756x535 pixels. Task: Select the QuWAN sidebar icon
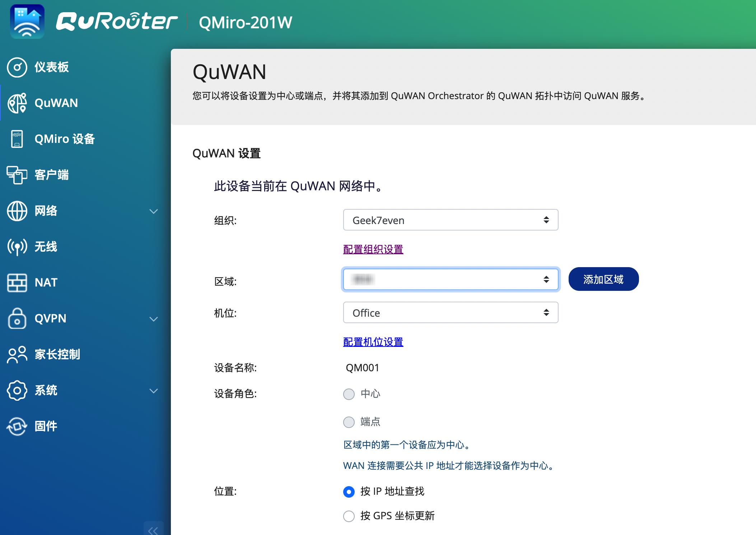pos(18,103)
